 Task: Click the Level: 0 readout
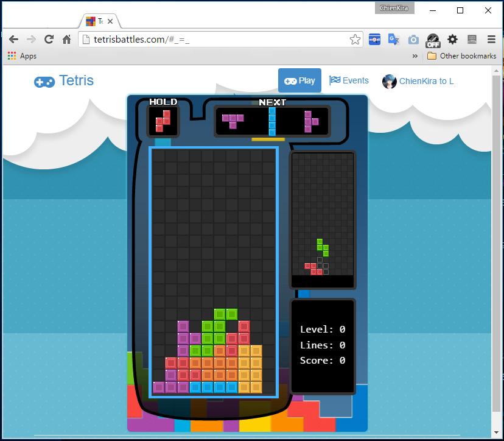[x=323, y=330]
